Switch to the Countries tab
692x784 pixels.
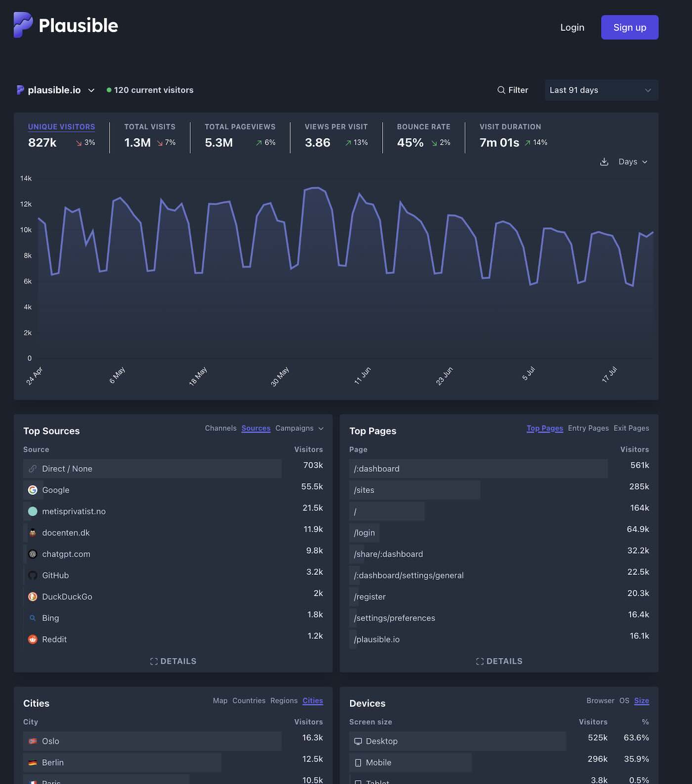[x=249, y=701]
